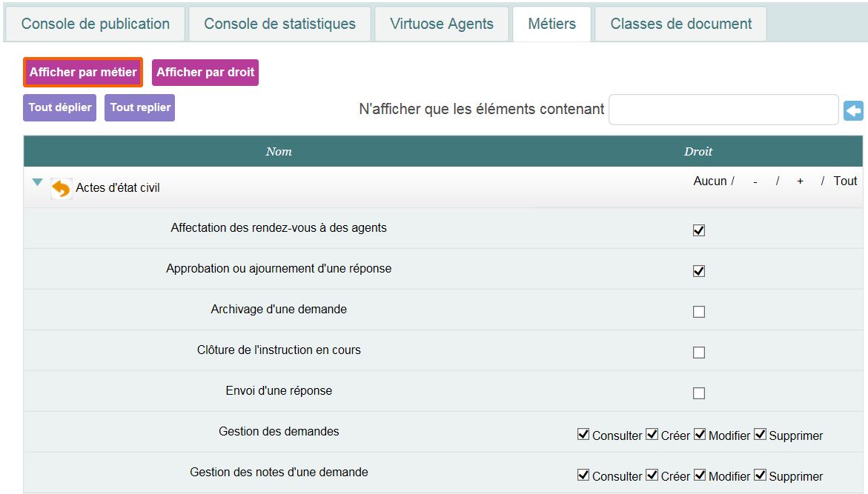868x494 pixels.
Task: Select the Tout rights link
Action: [845, 181]
